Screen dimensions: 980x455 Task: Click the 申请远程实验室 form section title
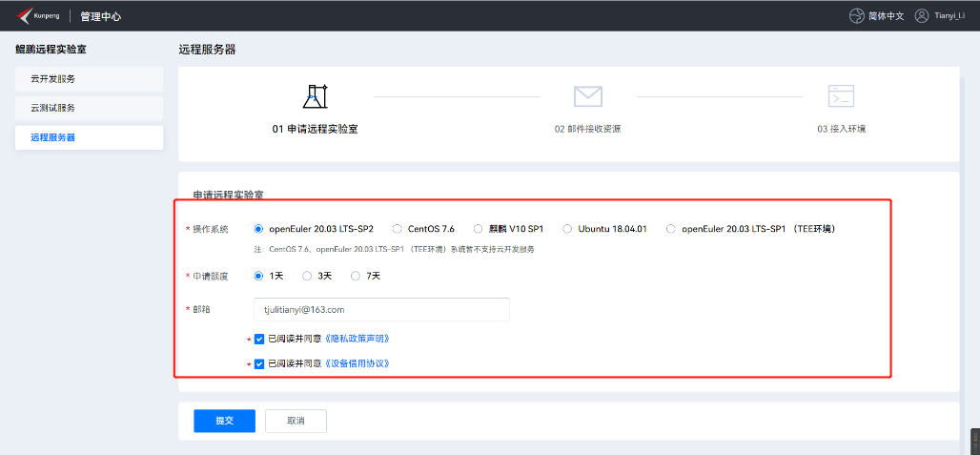coord(228,195)
